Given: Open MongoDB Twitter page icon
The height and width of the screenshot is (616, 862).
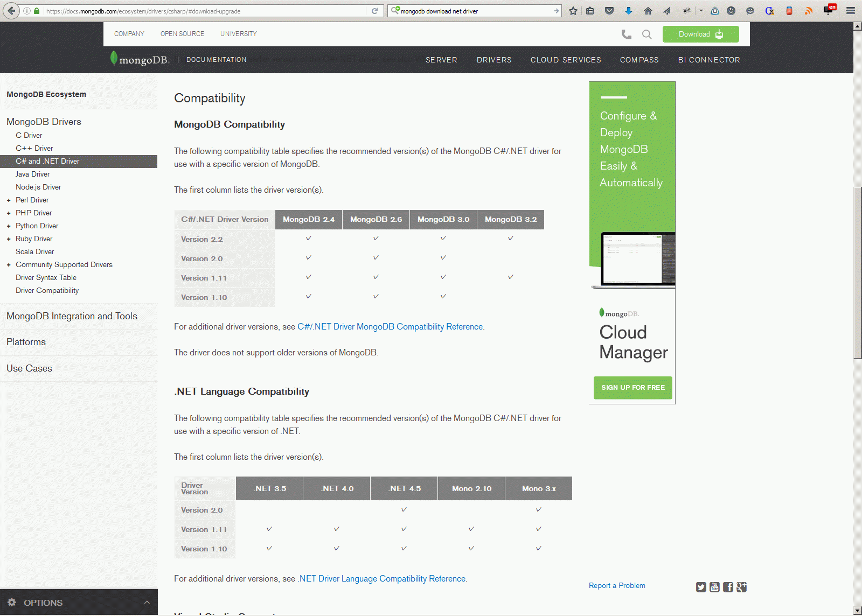Looking at the screenshot, I should (701, 587).
